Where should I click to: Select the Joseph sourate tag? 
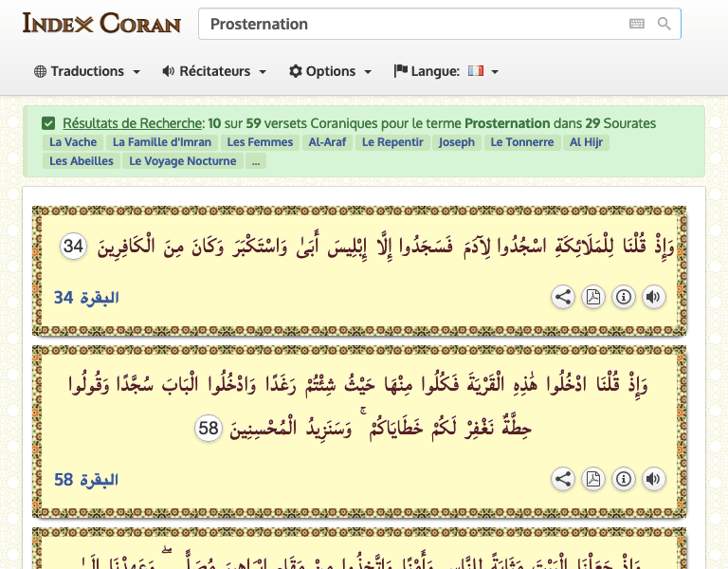tap(456, 142)
